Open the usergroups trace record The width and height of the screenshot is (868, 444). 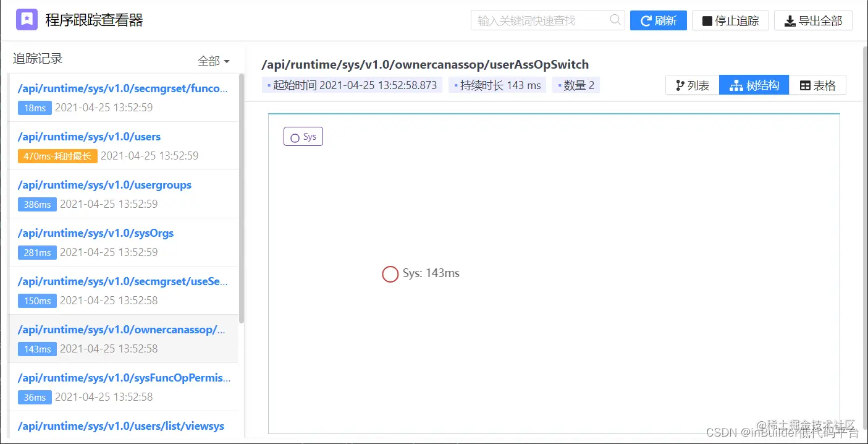coord(123,194)
